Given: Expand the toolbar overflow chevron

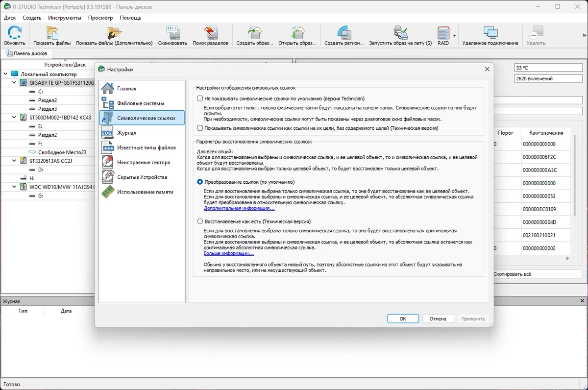Looking at the screenshot, I should (x=584, y=36).
